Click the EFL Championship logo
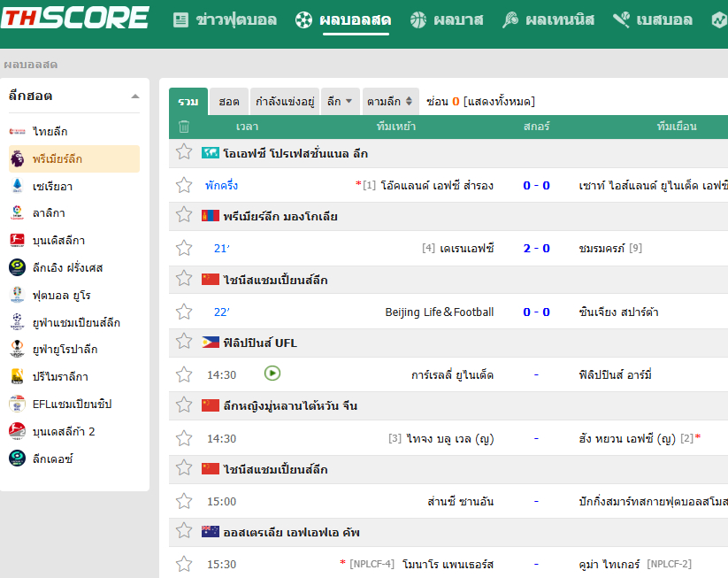This screenshot has height=578, width=728. point(17,404)
